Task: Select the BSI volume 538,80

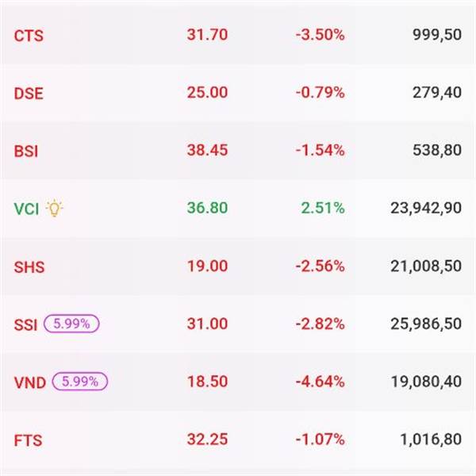Action: (437, 151)
